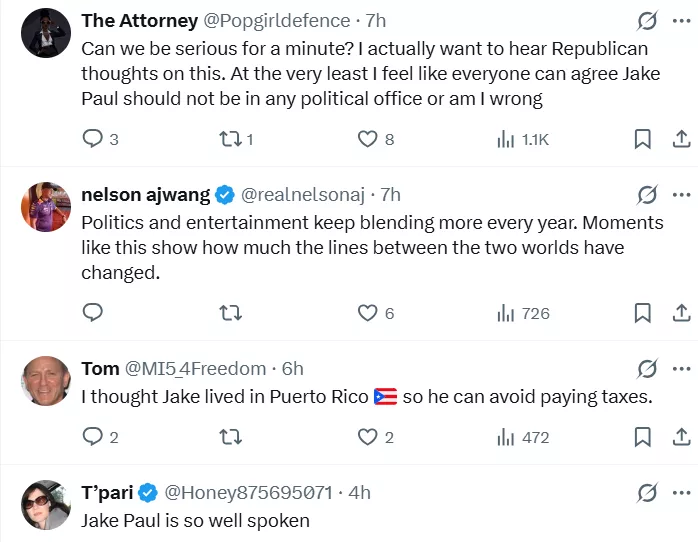Open more options on T'pari's tweet

681,492
